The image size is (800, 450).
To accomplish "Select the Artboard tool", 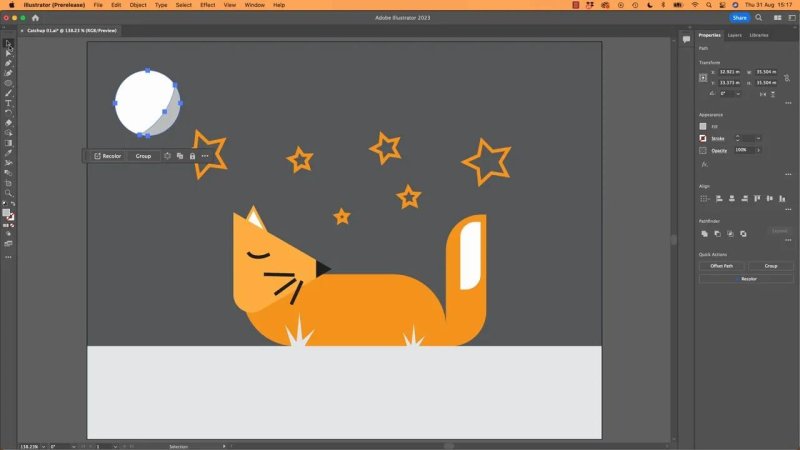I will 8,183.
